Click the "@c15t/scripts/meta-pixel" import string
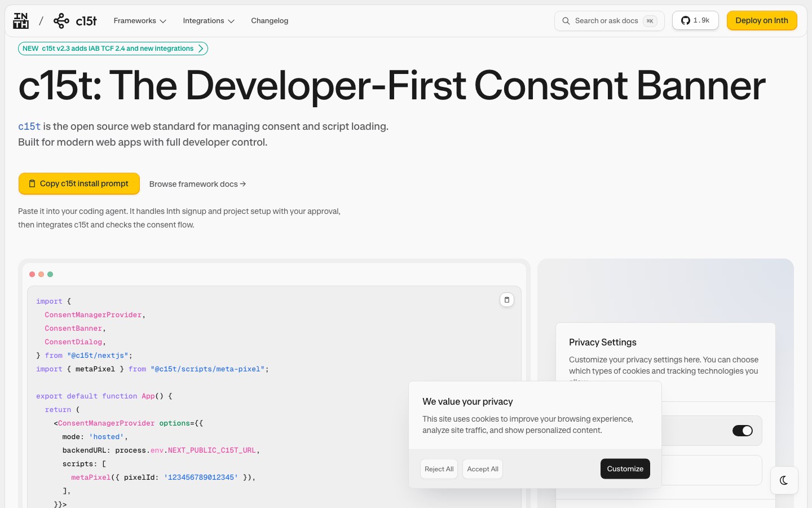The image size is (812, 508). pyautogui.click(x=208, y=369)
